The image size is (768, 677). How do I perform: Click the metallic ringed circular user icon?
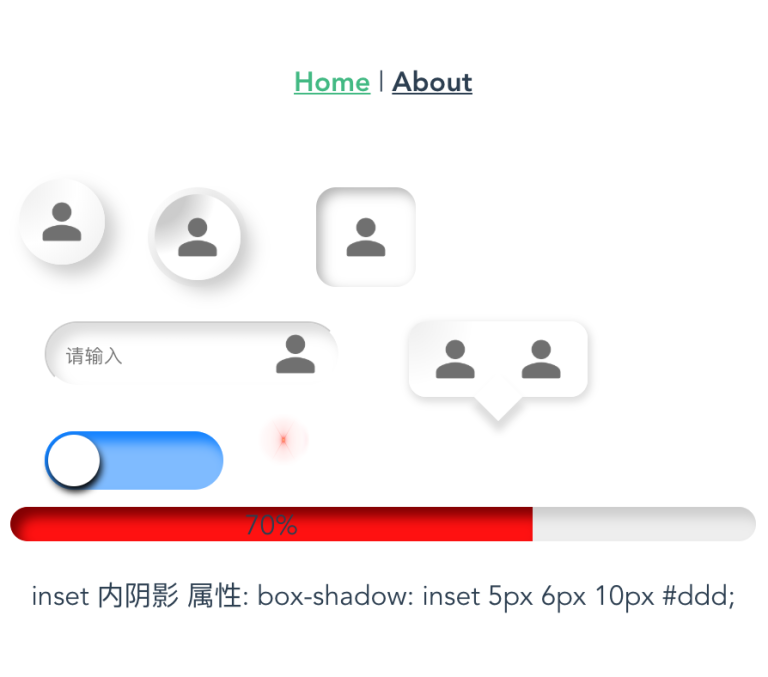click(197, 237)
